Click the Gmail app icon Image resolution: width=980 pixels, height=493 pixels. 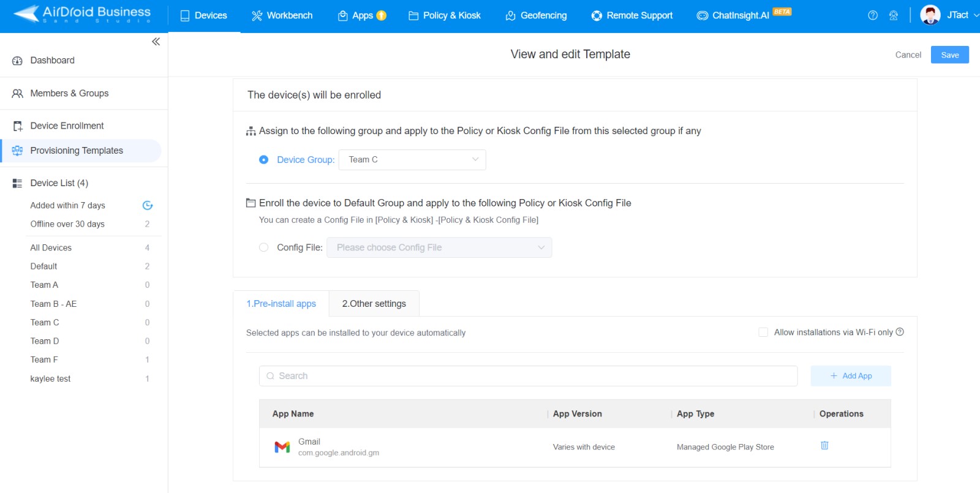pyautogui.click(x=282, y=447)
